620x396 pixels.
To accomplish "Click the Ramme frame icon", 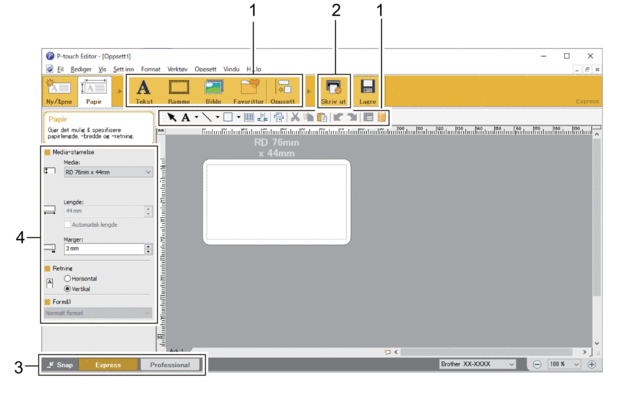I will [x=179, y=87].
